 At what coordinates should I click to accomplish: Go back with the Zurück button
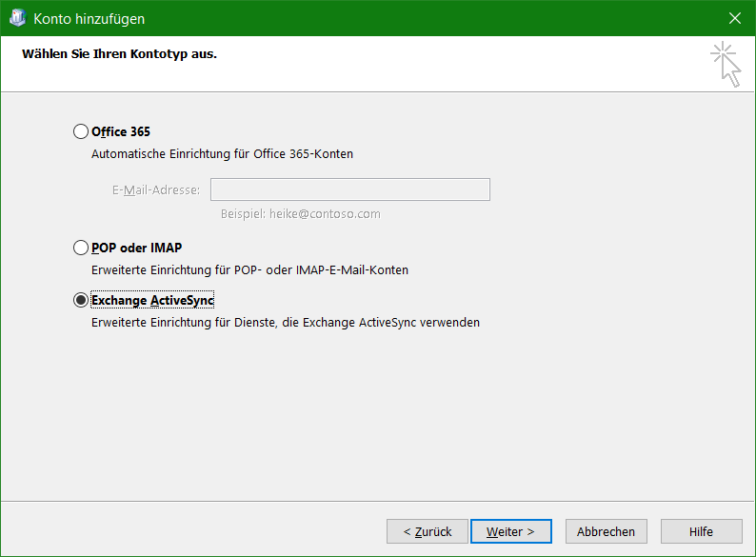tap(428, 531)
